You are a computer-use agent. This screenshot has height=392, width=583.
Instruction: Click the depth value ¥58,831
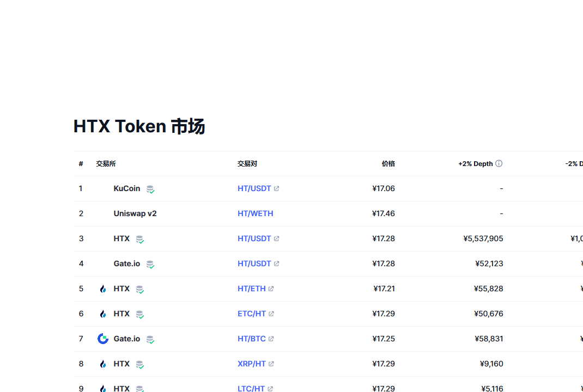tap(489, 339)
